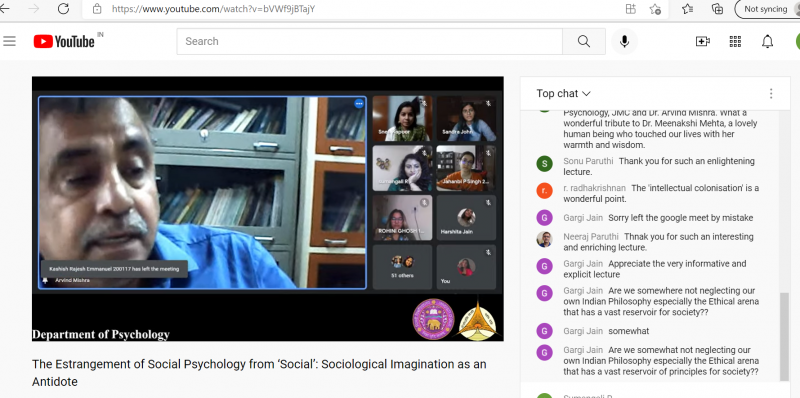
Task: Click the orange triangular college logo
Action: point(477,319)
